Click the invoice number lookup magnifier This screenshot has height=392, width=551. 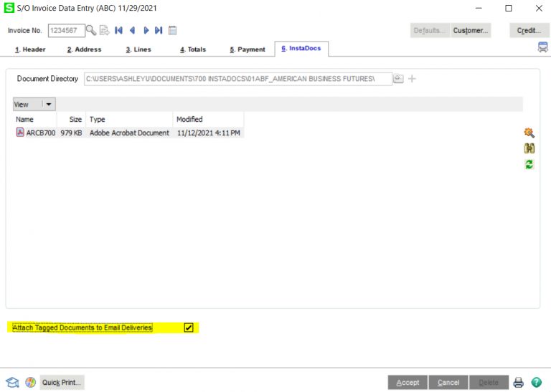[91, 30]
